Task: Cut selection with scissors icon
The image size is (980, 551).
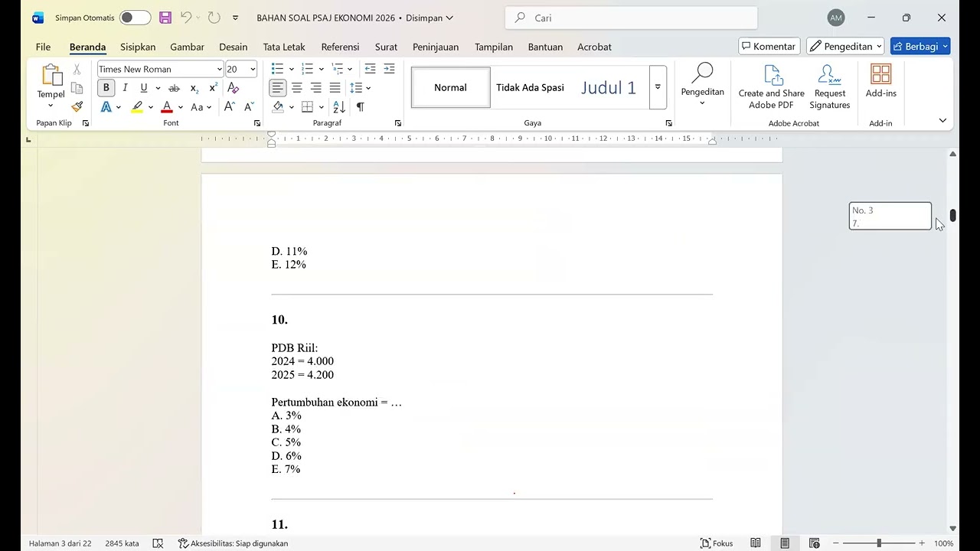Action: click(x=77, y=69)
